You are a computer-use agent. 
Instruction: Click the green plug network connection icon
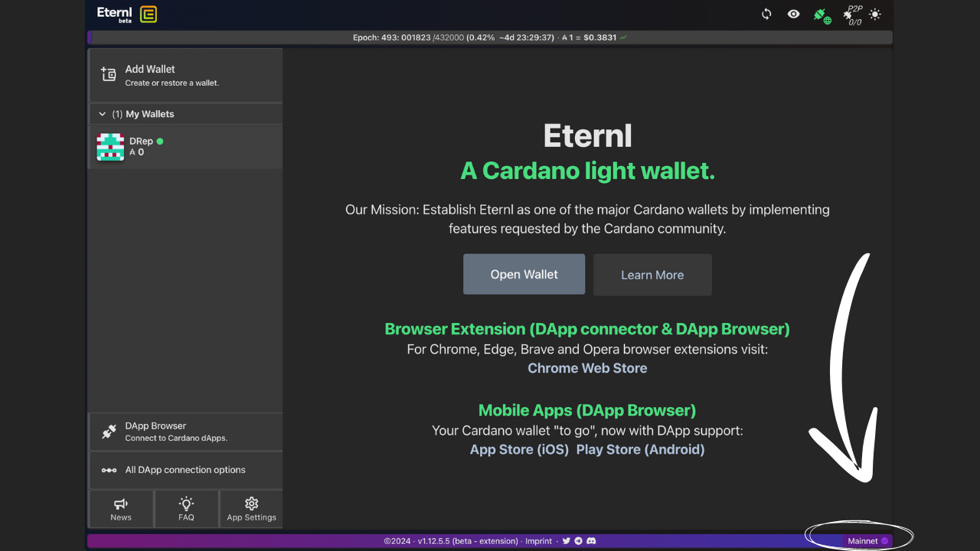click(822, 15)
